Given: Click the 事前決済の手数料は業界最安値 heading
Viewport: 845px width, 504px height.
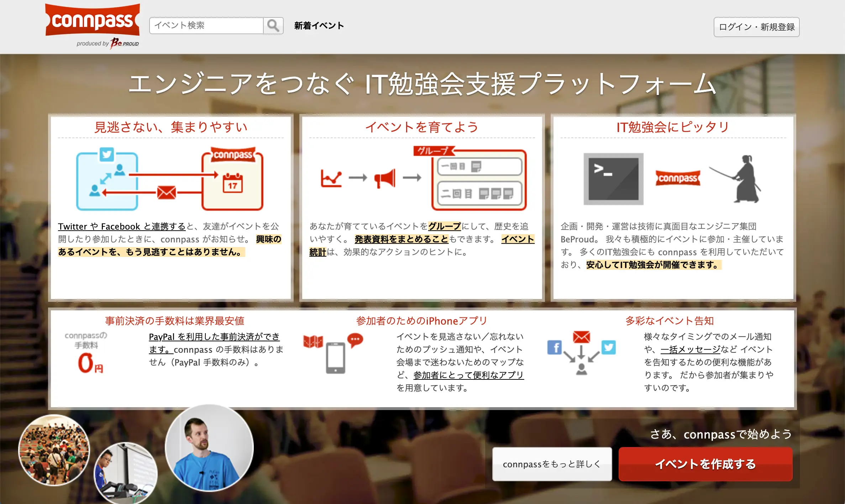Looking at the screenshot, I should [x=174, y=321].
